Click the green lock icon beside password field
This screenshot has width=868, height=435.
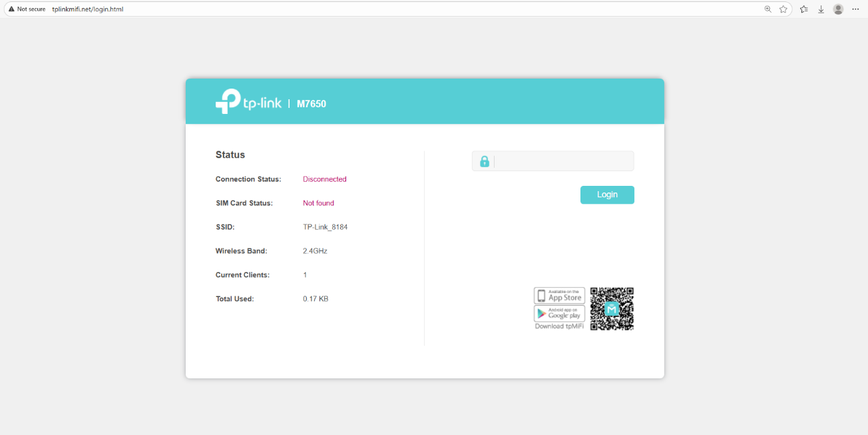click(485, 161)
